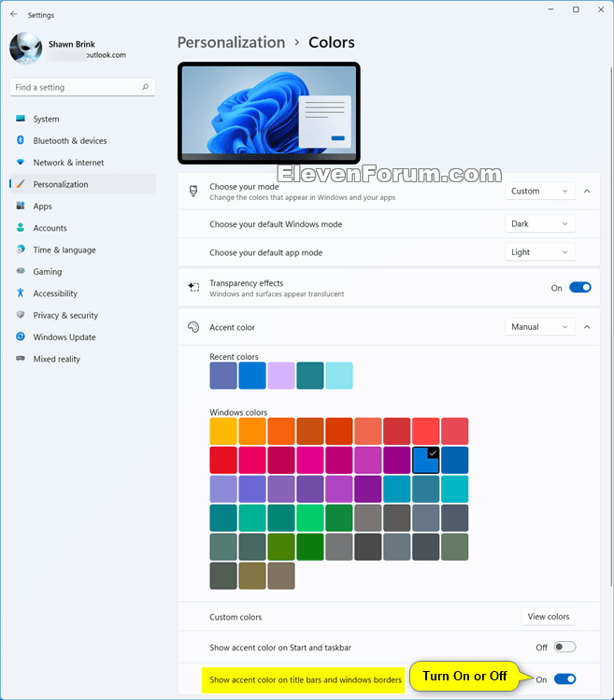Viewport: 614px width, 700px height.
Task: Click the palette icon beside Accent color
Action: tap(193, 327)
